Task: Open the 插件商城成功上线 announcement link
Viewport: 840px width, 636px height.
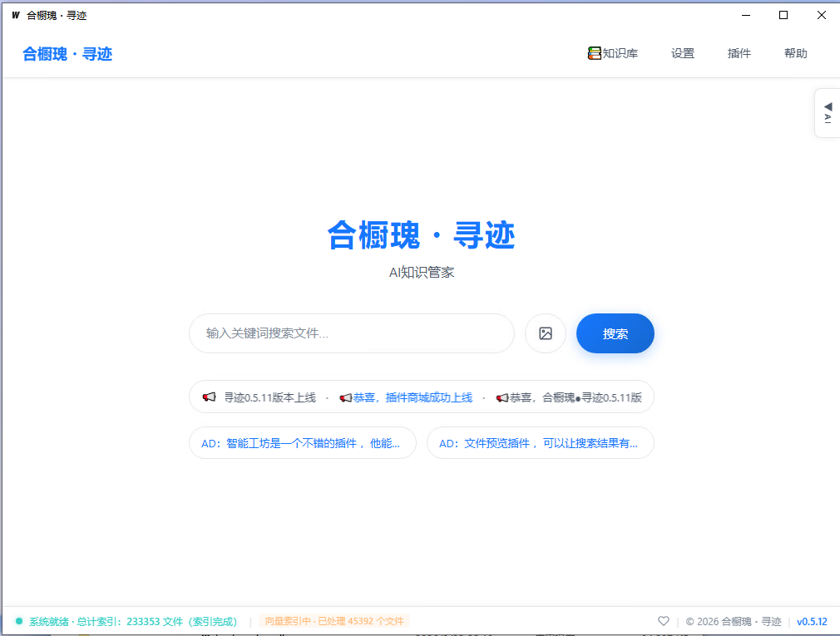Action: (x=413, y=397)
